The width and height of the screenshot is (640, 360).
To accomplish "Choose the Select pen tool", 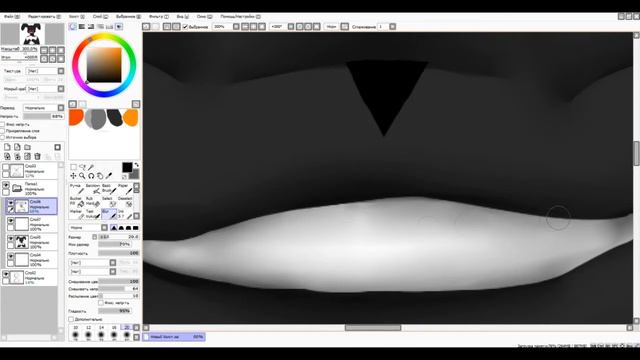I will coord(109,202).
